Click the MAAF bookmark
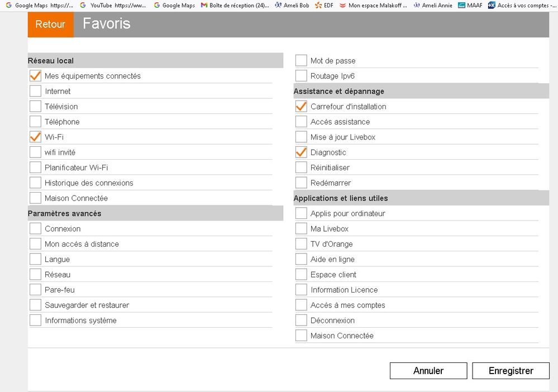This screenshot has width=558, height=392. (x=470, y=5)
